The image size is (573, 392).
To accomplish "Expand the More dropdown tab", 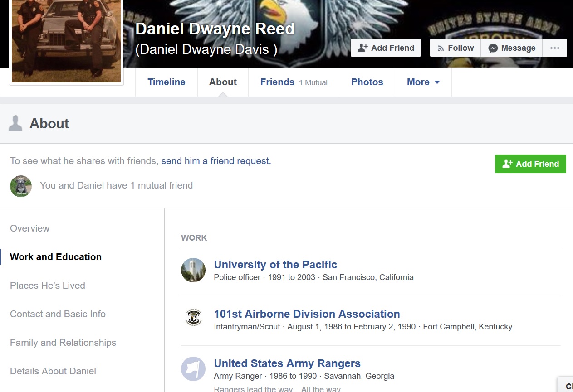I will (x=423, y=82).
